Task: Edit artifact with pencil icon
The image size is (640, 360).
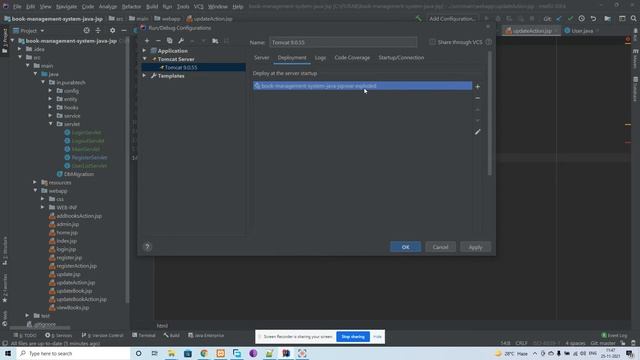Action: tap(478, 132)
